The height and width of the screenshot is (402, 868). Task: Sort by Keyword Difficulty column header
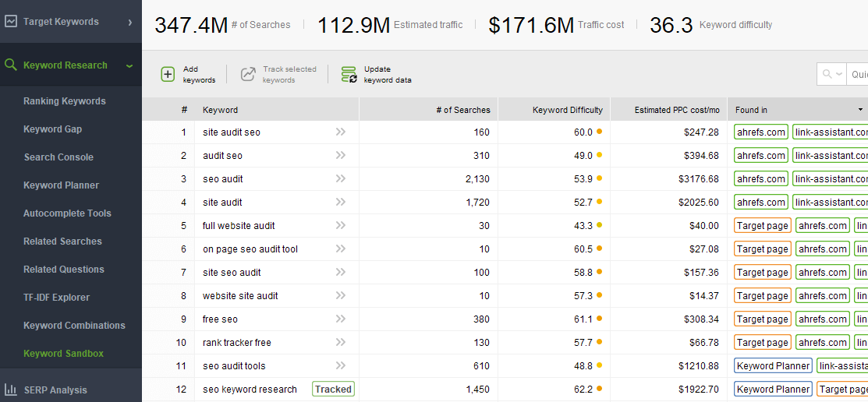(567, 110)
